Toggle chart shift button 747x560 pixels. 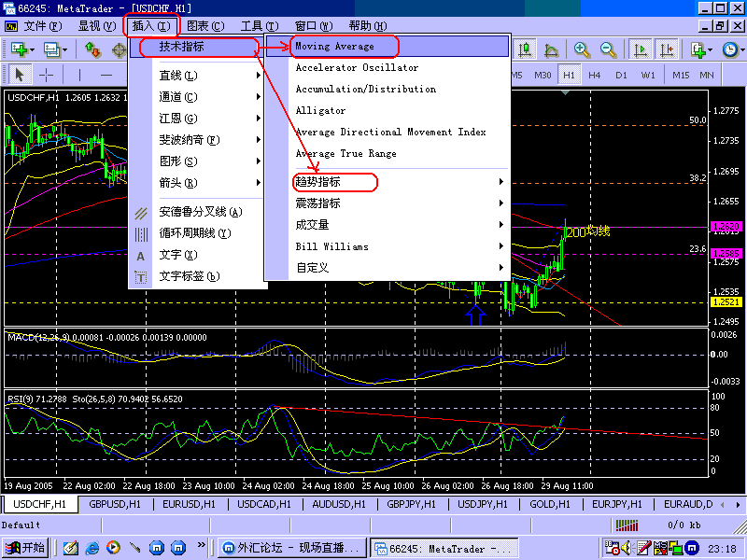tap(666, 49)
